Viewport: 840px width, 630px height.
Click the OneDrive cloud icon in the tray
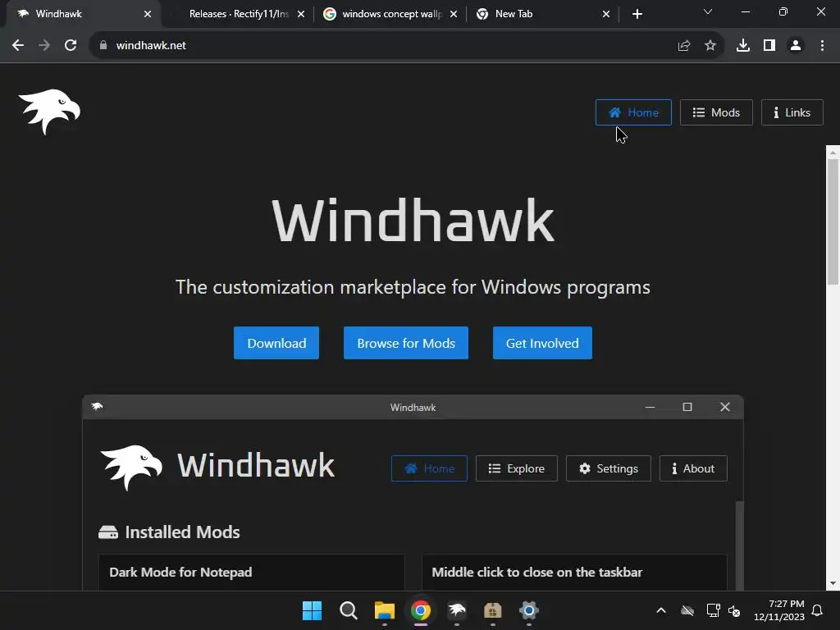tap(687, 610)
